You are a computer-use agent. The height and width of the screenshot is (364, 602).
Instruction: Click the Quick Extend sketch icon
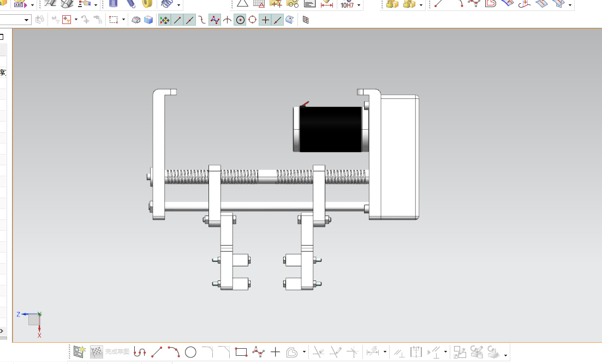click(x=335, y=351)
